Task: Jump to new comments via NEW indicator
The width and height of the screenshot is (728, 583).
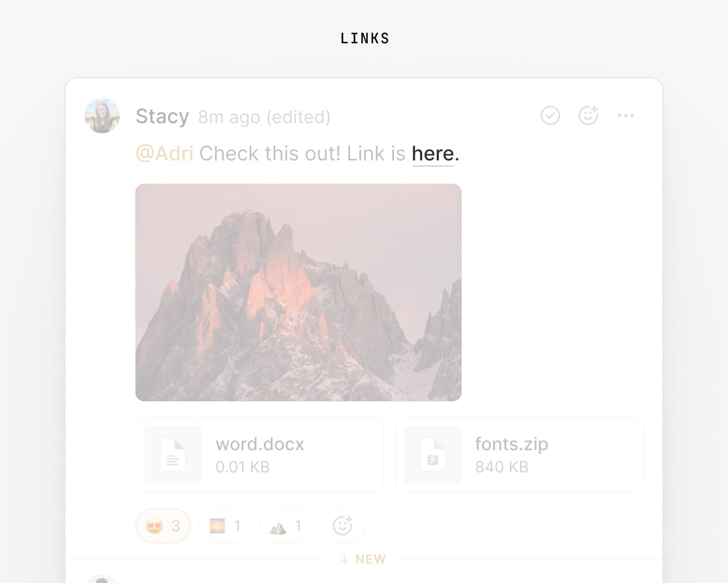Action: 363,559
